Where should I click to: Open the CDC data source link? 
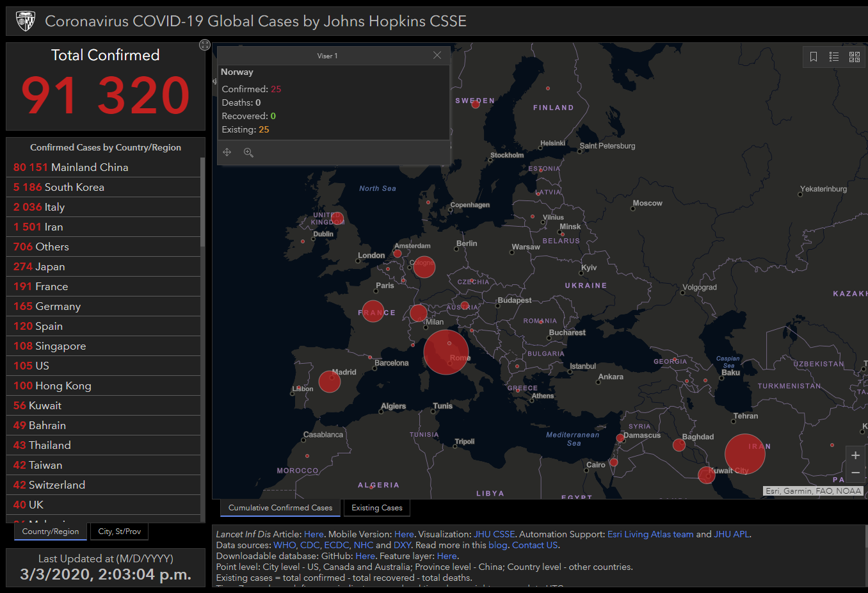pos(310,545)
